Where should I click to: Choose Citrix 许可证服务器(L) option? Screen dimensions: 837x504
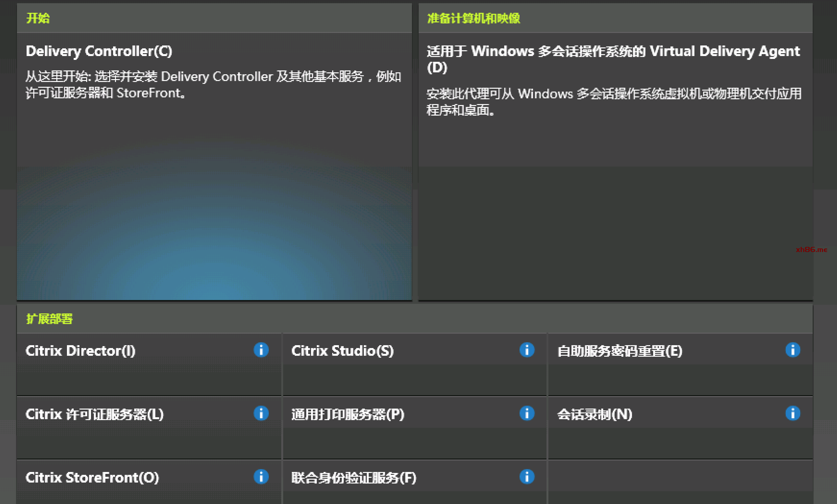click(x=94, y=414)
